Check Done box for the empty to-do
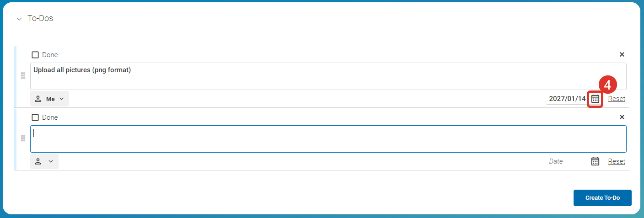This screenshot has height=218, width=644. click(35, 117)
